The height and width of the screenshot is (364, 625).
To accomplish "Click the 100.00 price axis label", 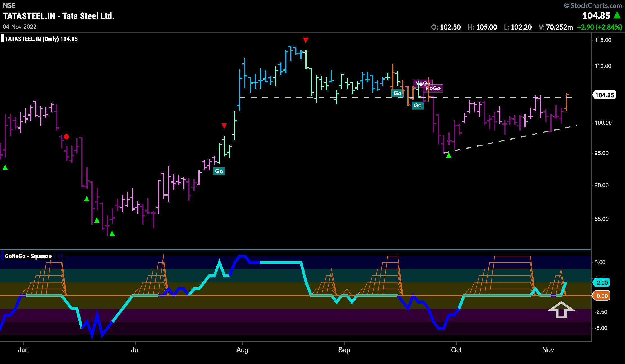I will [x=603, y=123].
